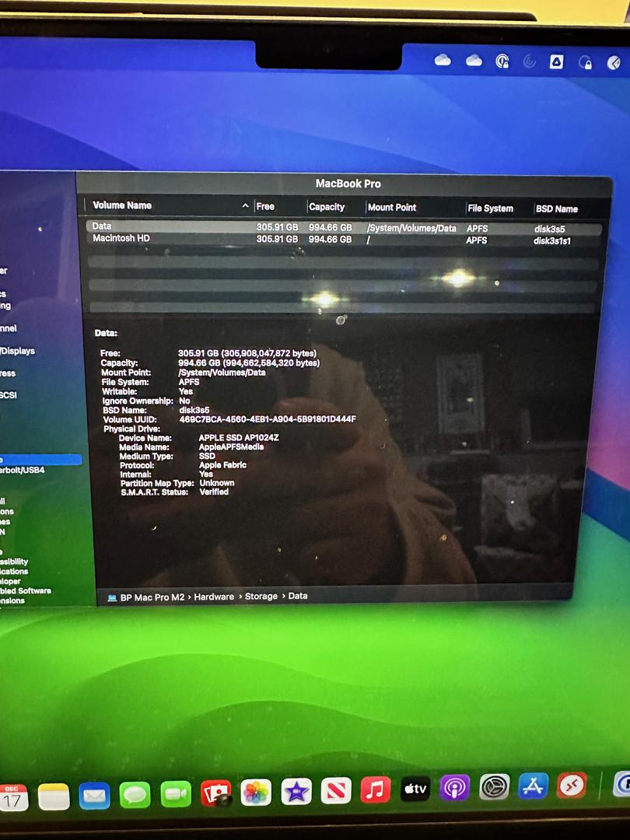630x840 pixels.
Task: Select Disabled Software in the sidebar
Action: click(26, 590)
